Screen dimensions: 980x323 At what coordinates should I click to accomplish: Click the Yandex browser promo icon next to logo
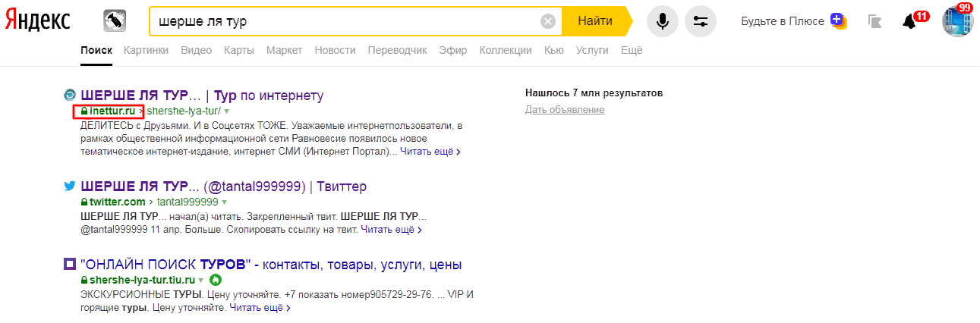(115, 20)
